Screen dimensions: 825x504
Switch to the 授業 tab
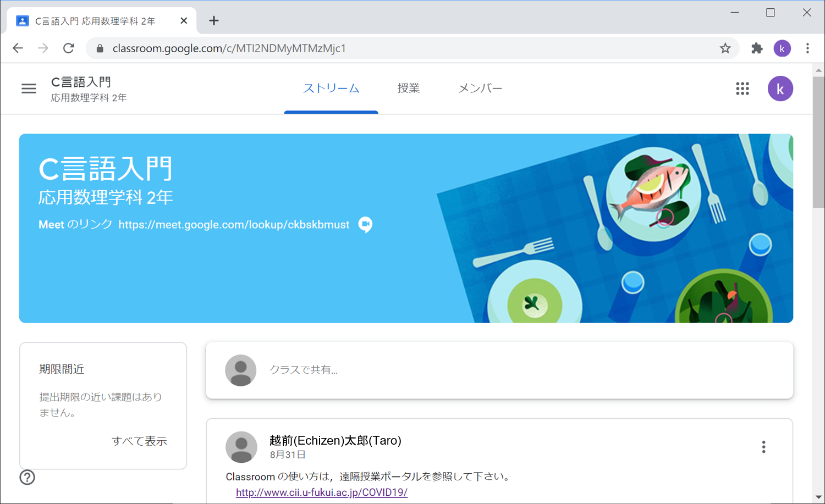(409, 88)
